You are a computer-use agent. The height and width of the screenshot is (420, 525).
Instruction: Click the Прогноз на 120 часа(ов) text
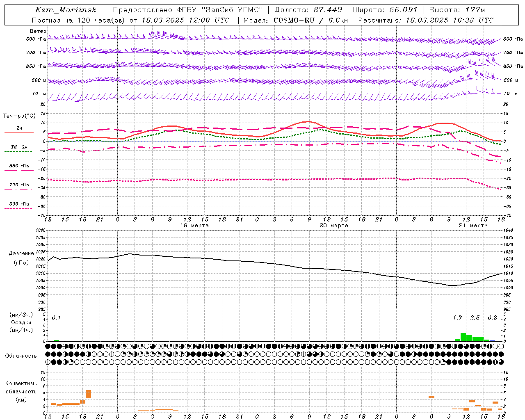coord(79,20)
